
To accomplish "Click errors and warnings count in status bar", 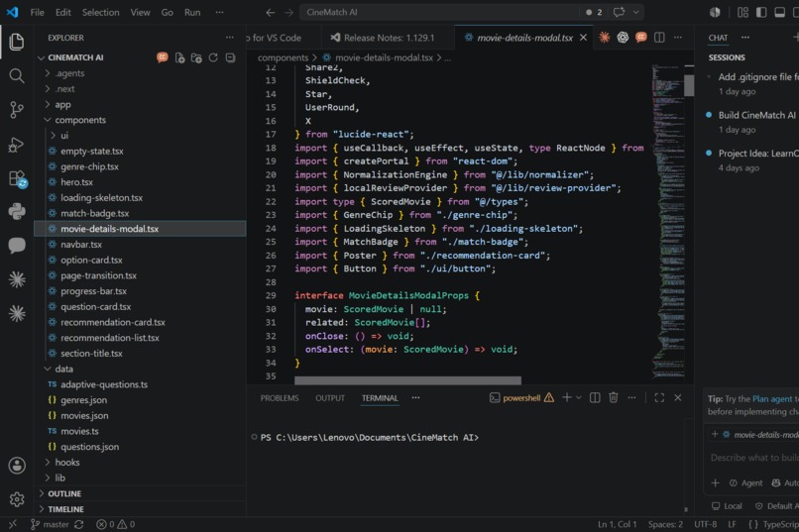I will pos(115,524).
